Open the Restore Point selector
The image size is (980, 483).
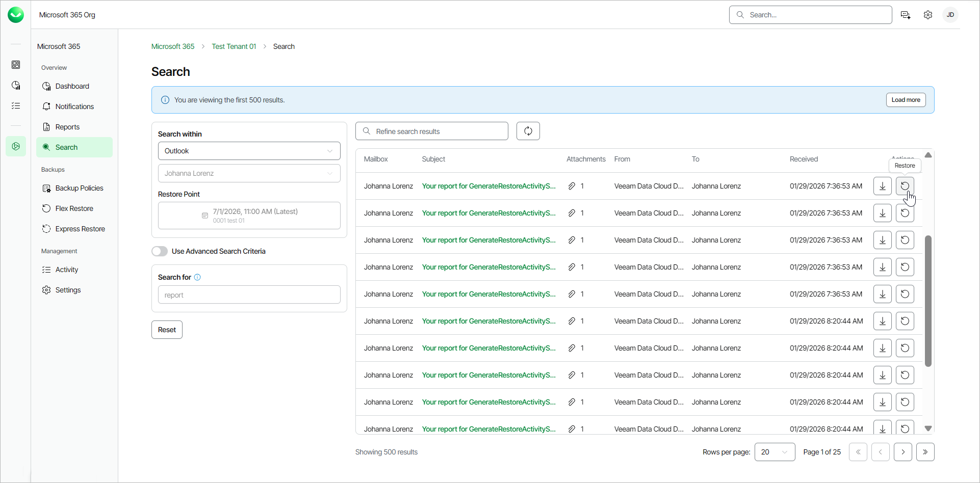[x=249, y=216]
